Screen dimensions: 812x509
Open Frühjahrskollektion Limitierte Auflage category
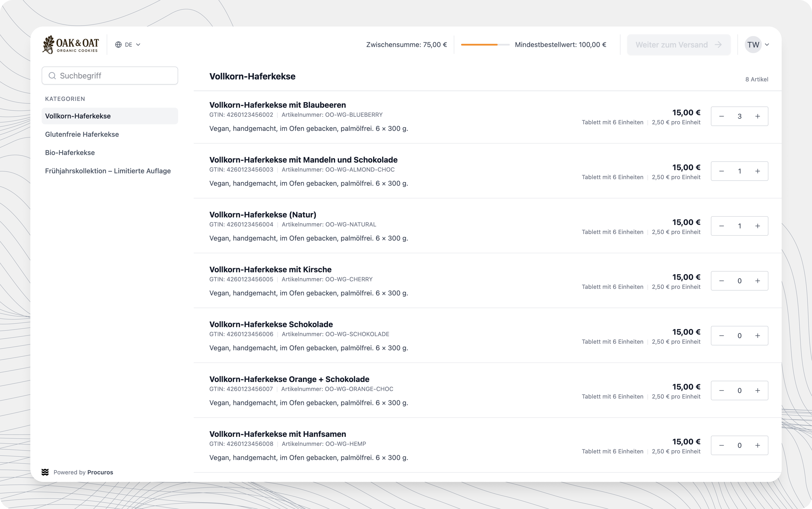[x=108, y=171]
